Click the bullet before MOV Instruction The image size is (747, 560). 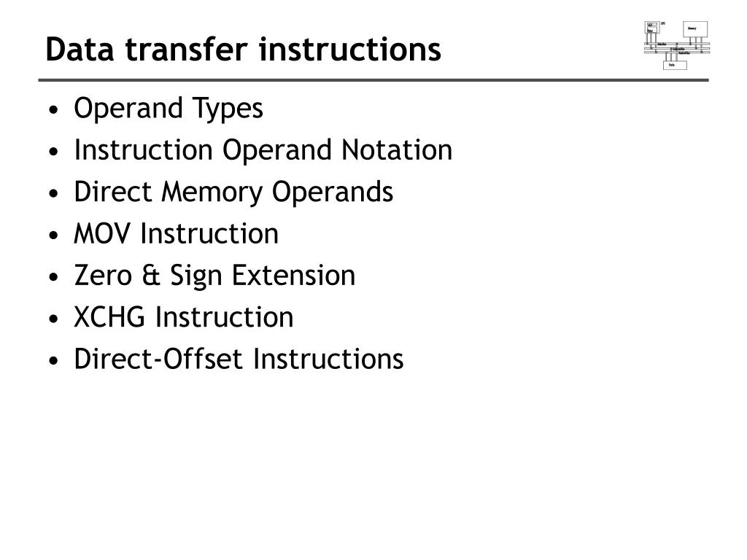(x=53, y=236)
